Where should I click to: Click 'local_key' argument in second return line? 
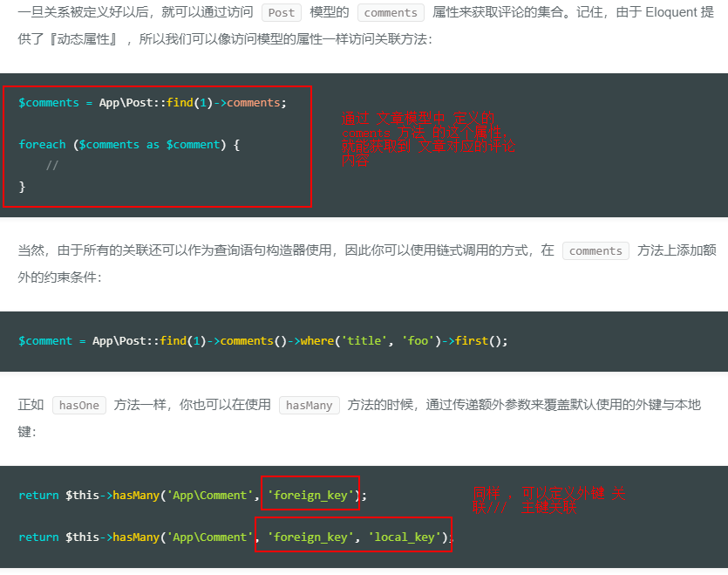(402, 537)
